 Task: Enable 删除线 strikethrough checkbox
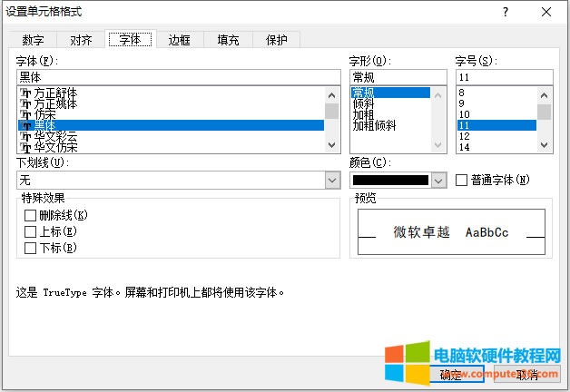(31, 215)
